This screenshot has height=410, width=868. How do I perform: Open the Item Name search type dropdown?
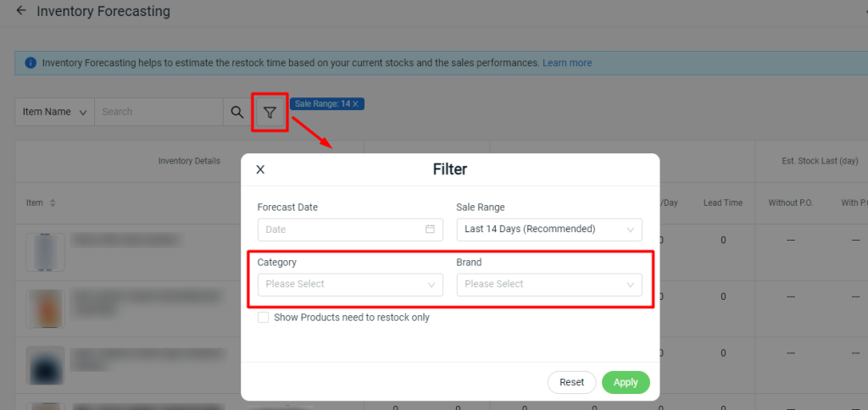(55, 112)
